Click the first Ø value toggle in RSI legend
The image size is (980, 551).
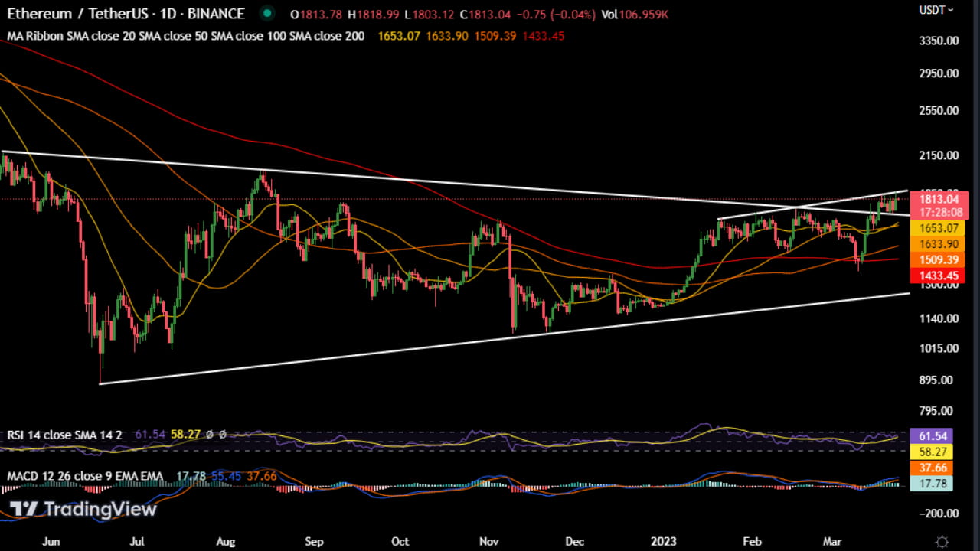(209, 434)
